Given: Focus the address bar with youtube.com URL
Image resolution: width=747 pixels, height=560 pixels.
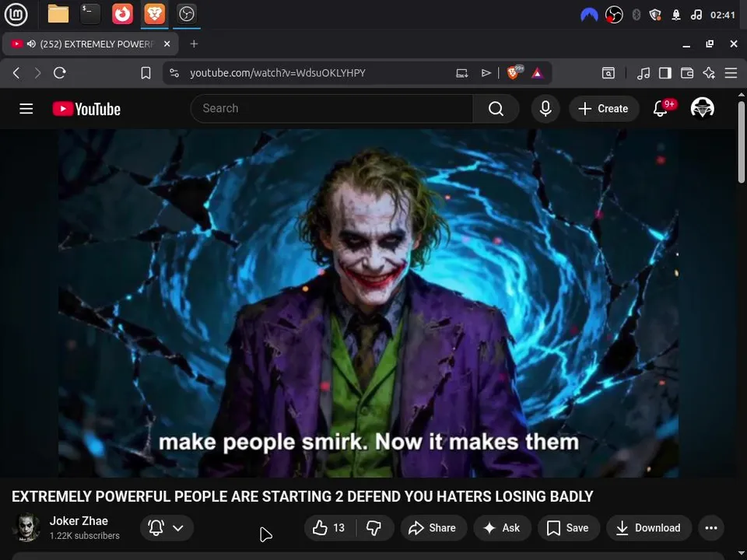Looking at the screenshot, I should pyautogui.click(x=278, y=73).
